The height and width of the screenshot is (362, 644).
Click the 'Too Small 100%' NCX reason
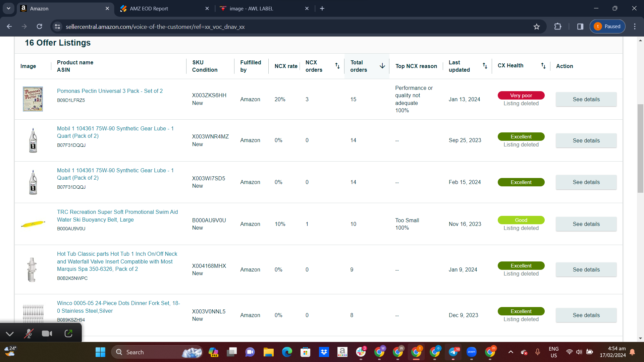point(407,224)
